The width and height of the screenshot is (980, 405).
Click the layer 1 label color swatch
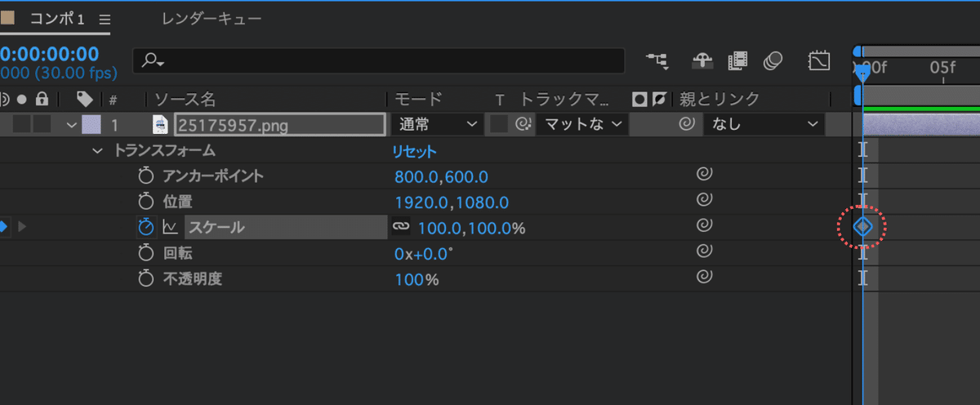pyautogui.click(x=91, y=125)
